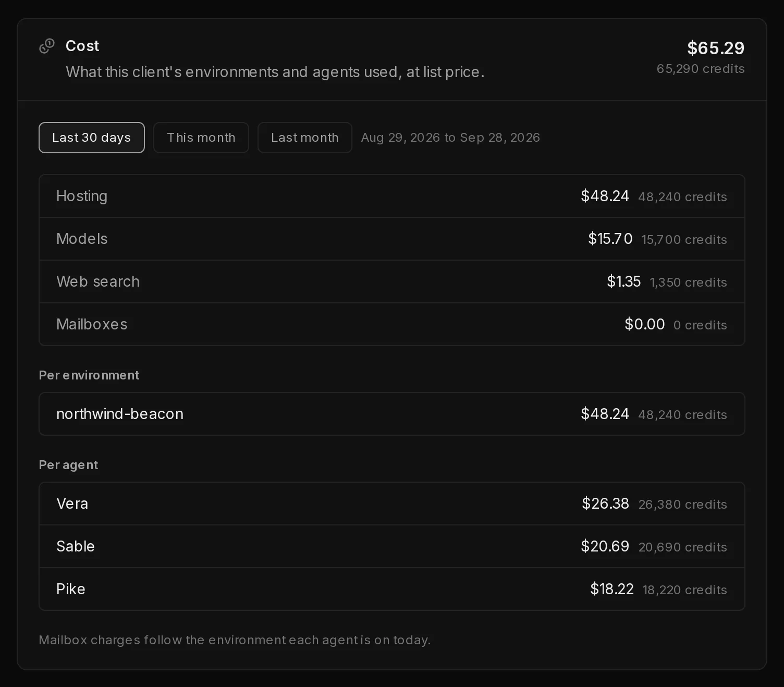
Task: Click the $1.35 Web search amount
Action: tap(624, 281)
